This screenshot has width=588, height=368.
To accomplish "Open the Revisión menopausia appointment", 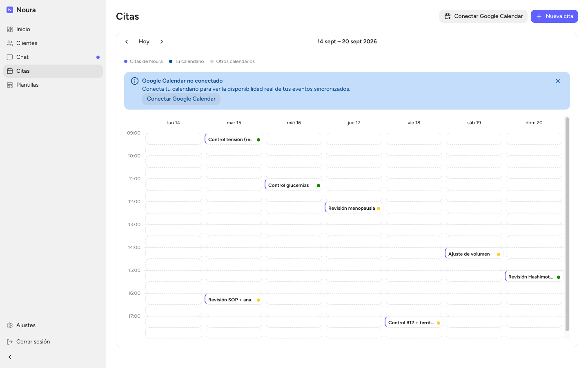I will point(354,208).
